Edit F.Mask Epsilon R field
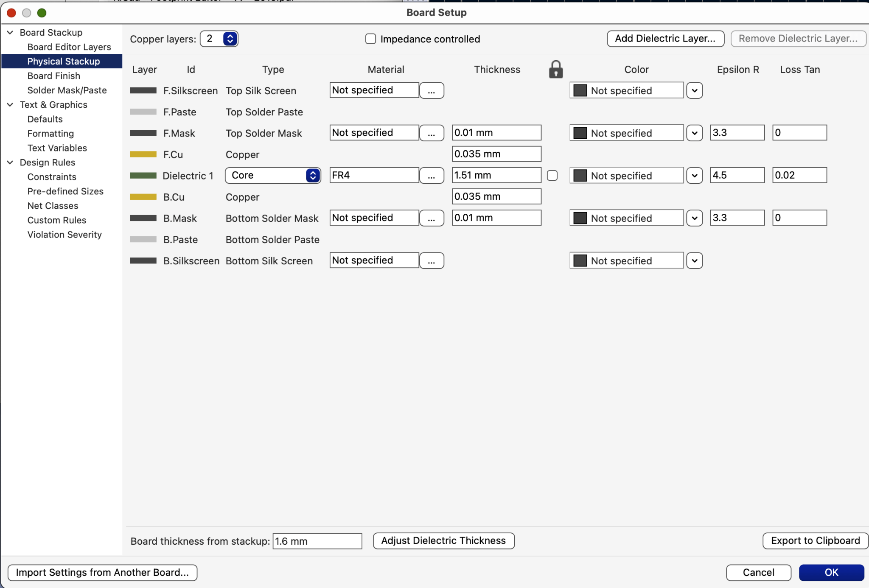 (x=737, y=133)
